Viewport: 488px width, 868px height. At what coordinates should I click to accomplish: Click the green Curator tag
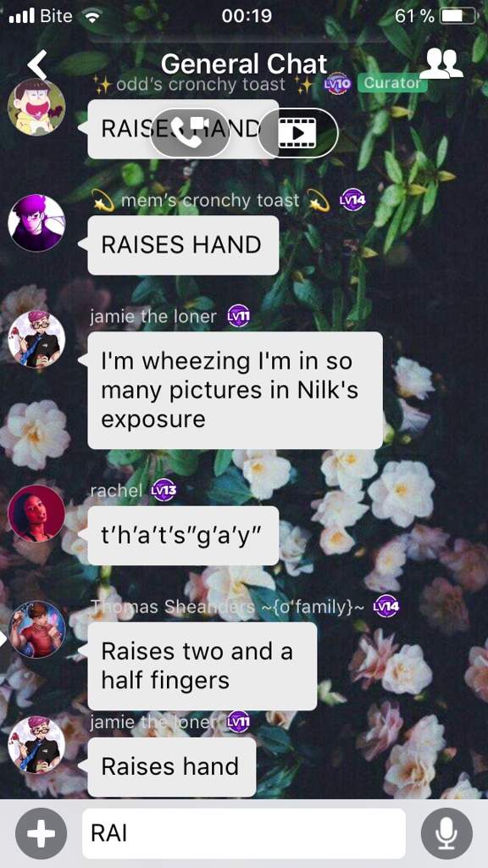click(392, 83)
